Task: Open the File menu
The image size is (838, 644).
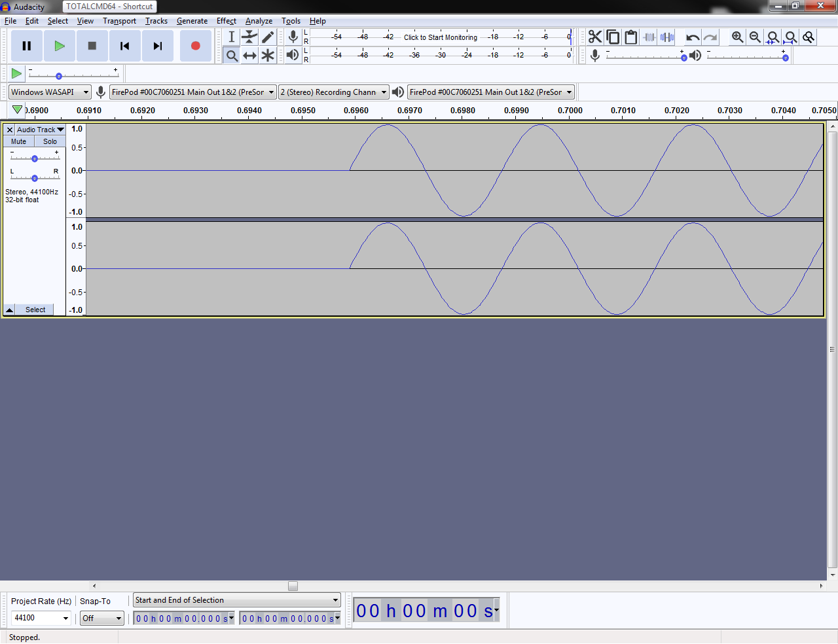Action: (x=10, y=21)
